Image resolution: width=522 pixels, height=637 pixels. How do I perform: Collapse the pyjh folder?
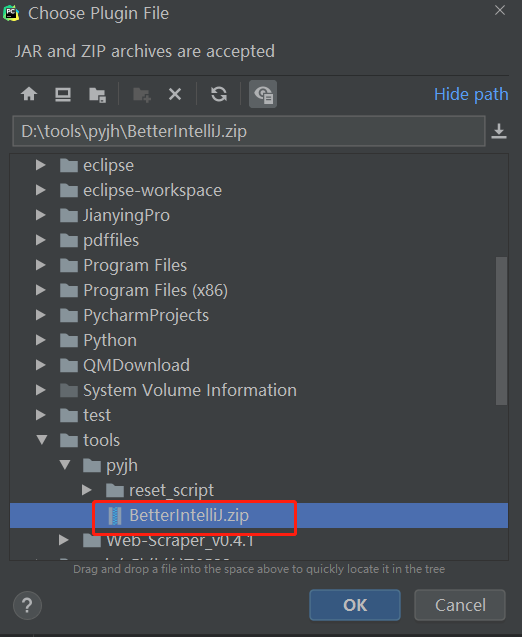[x=65, y=465]
